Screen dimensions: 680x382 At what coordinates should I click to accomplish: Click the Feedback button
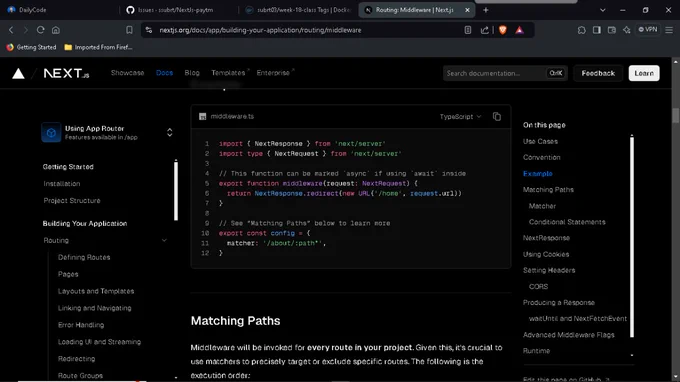coord(598,73)
